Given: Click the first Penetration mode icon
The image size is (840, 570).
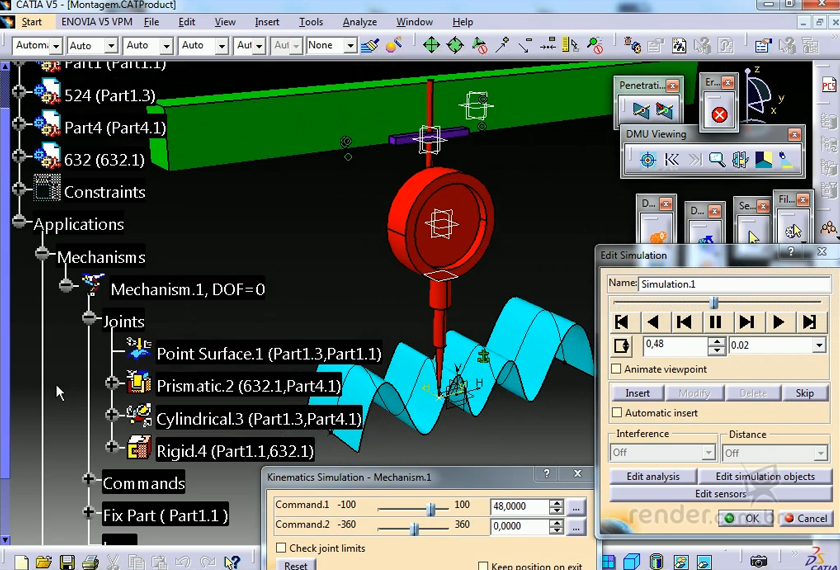Looking at the screenshot, I should pyautogui.click(x=640, y=110).
